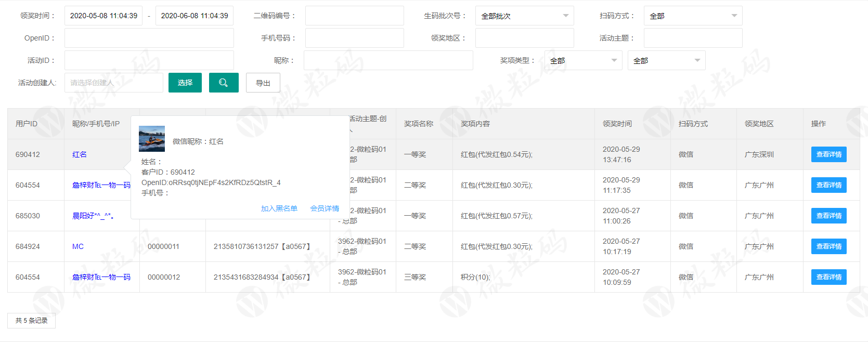Click the 晨阳好 nickname link
This screenshot has width=868, height=342.
click(x=93, y=216)
